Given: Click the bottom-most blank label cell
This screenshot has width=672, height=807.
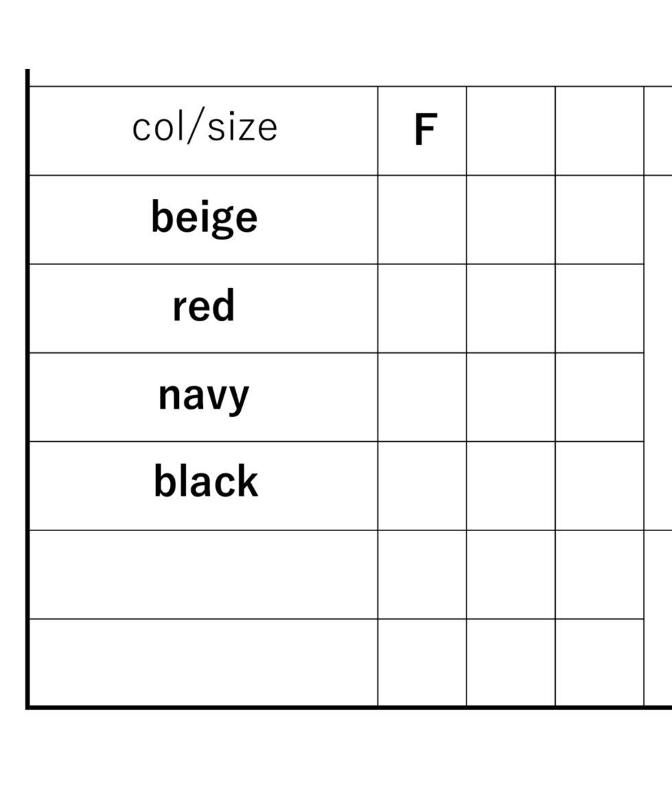Looking at the screenshot, I should 204,662.
